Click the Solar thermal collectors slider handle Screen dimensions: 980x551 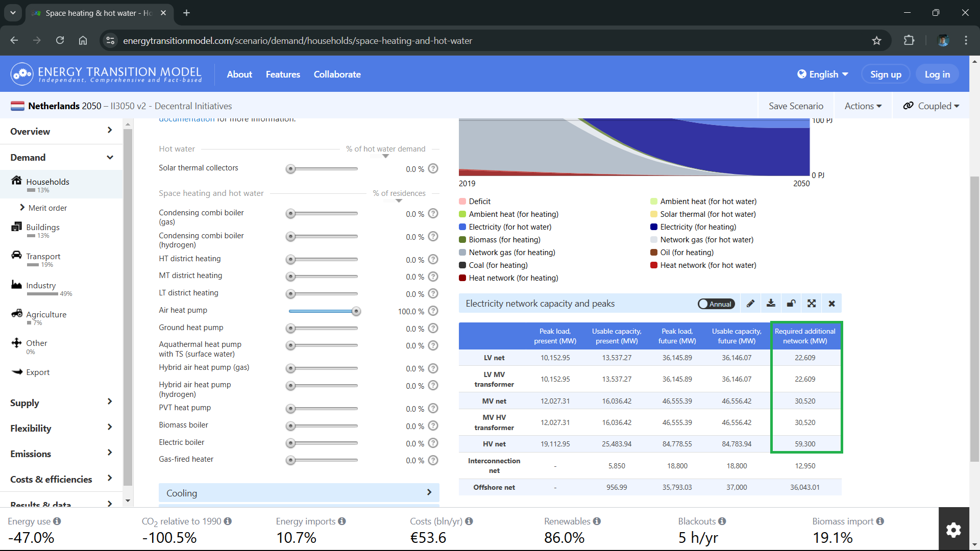[x=290, y=169]
